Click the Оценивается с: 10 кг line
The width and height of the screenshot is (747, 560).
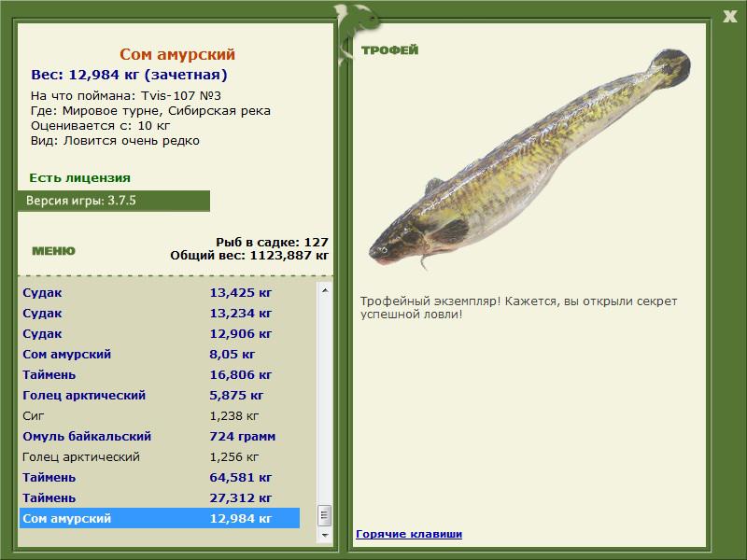click(100, 126)
